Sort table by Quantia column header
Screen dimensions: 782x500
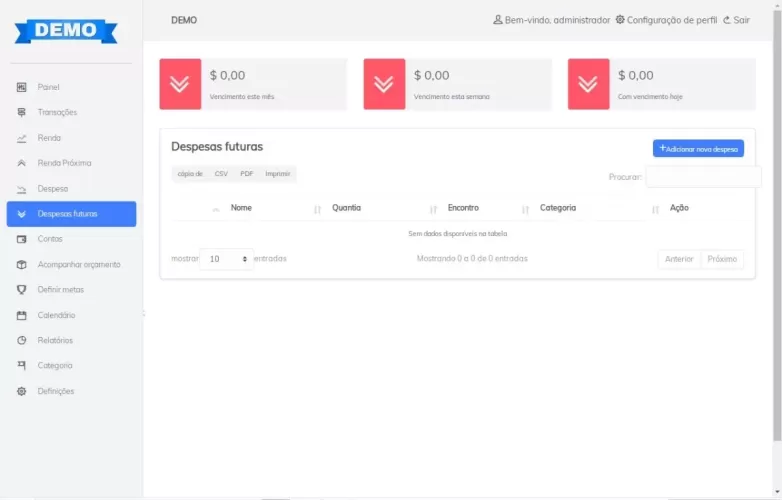click(346, 208)
